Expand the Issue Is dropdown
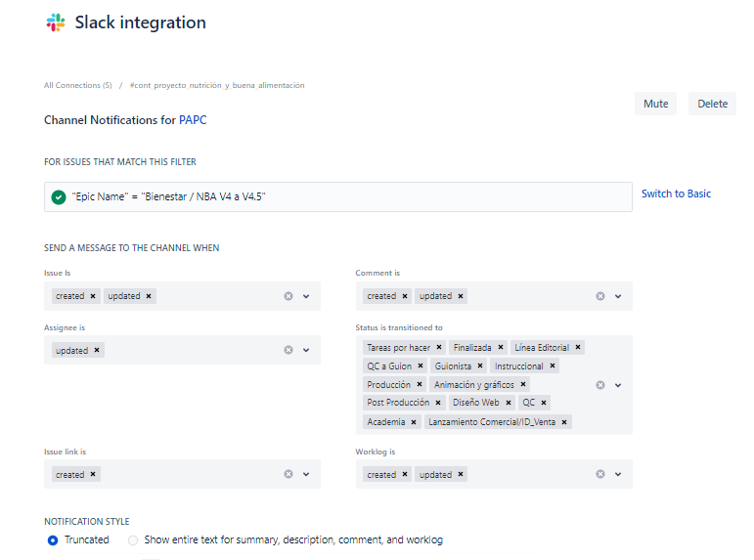The image size is (754, 560). point(306,296)
